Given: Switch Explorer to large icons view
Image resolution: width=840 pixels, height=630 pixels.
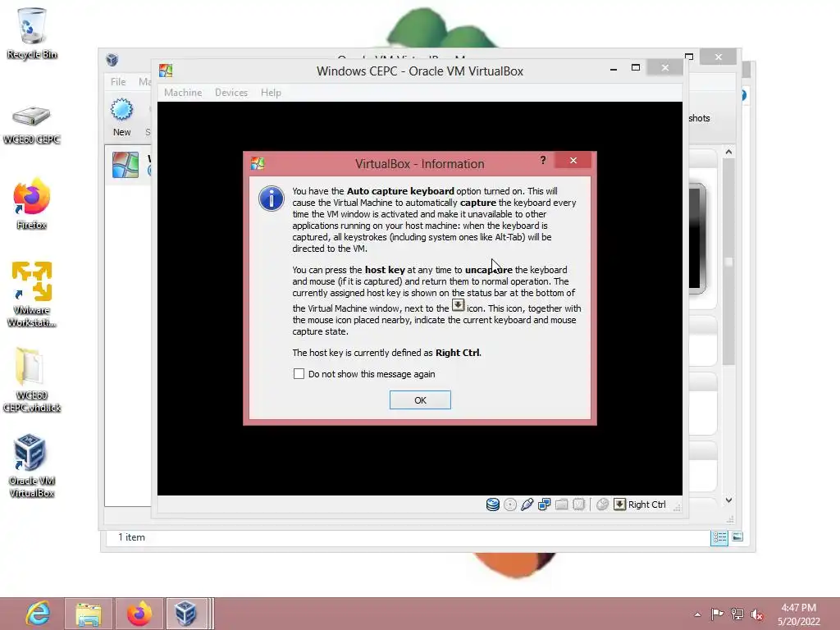Looking at the screenshot, I should 737,536.
